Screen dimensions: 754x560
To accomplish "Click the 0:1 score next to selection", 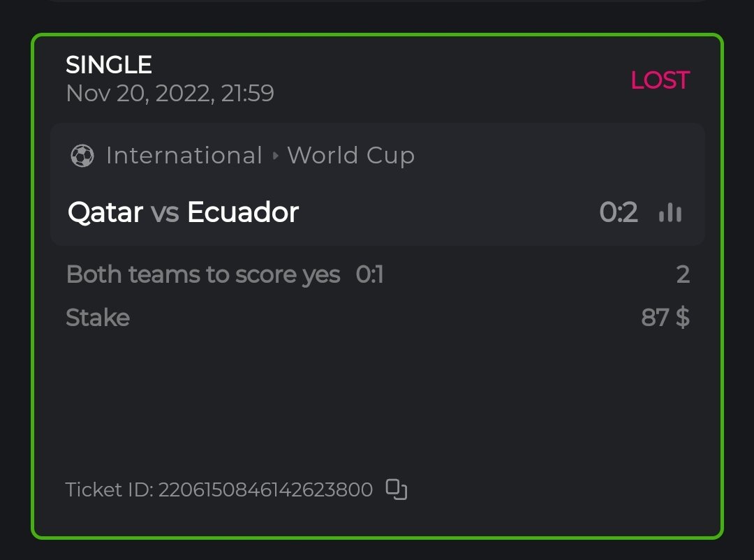I will pos(369,275).
